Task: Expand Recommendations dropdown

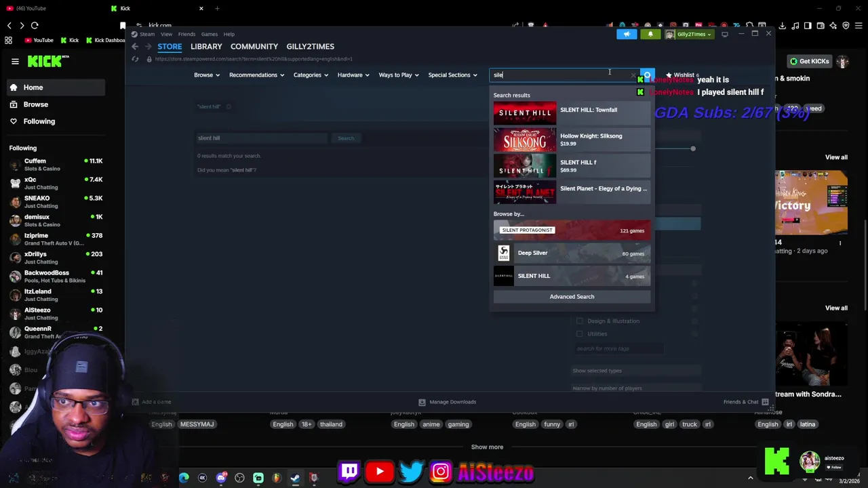Action: tap(256, 75)
